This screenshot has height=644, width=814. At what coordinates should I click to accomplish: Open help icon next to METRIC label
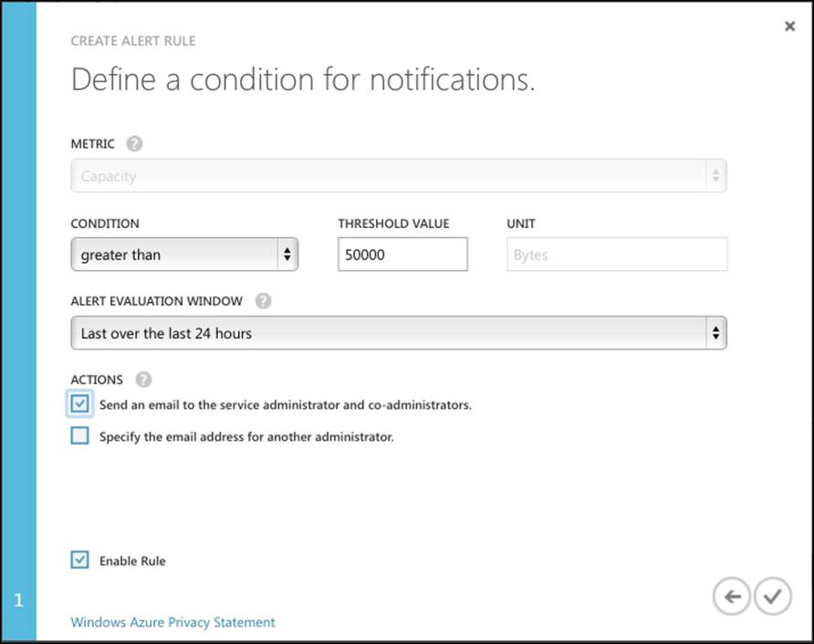click(x=134, y=143)
